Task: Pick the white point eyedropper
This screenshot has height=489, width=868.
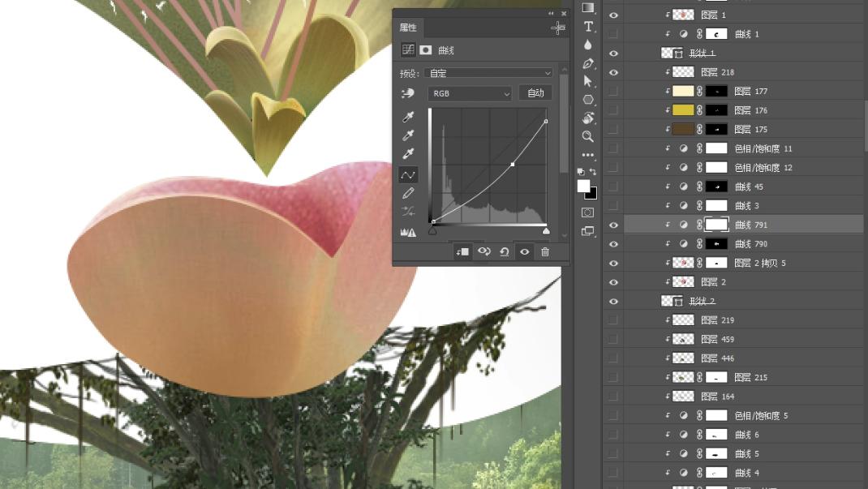Action: [x=408, y=153]
